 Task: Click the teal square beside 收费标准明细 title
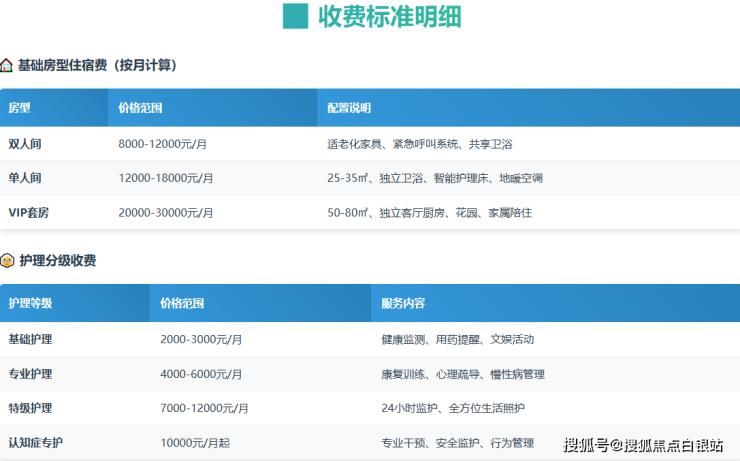click(x=295, y=16)
